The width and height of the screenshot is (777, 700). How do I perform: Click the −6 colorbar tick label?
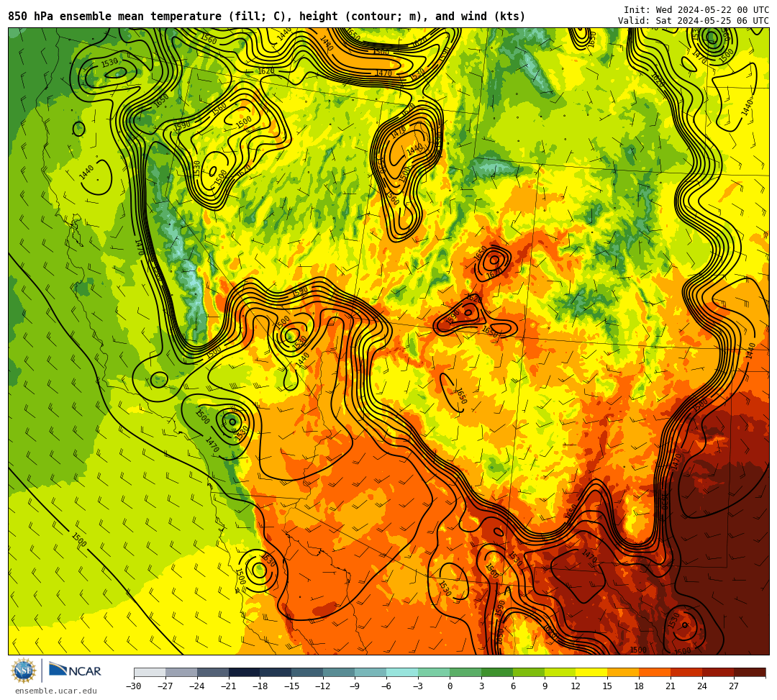[386, 686]
